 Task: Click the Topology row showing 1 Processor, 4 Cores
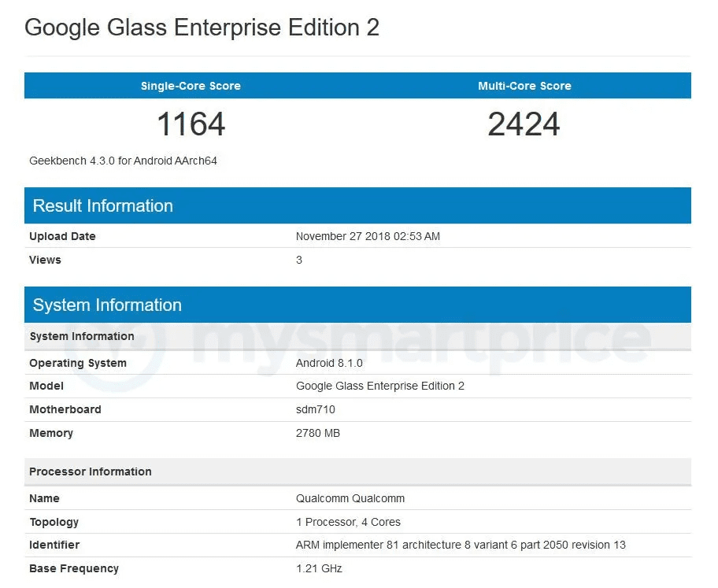[x=348, y=522]
